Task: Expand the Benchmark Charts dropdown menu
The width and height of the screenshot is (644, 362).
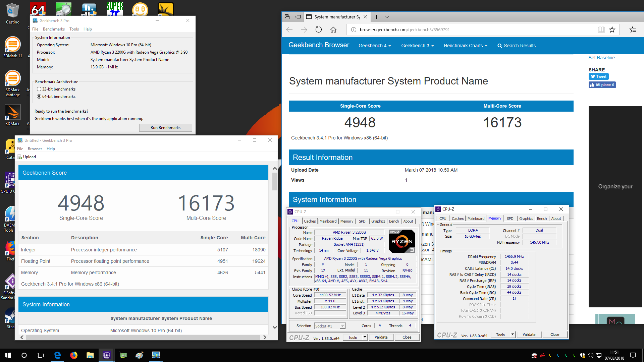Action: click(465, 46)
